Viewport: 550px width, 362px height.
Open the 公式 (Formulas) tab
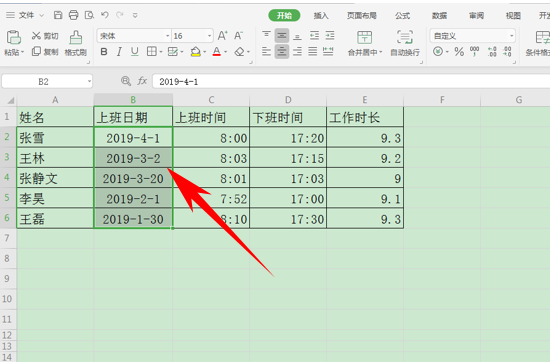pyautogui.click(x=402, y=15)
